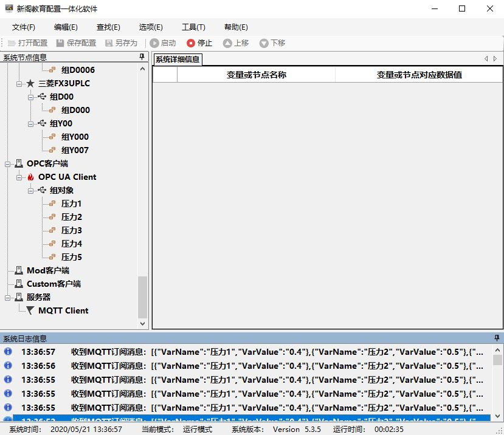Switch to the 系统详细信息 tab
This screenshot has width=504, height=435.
[x=177, y=59]
